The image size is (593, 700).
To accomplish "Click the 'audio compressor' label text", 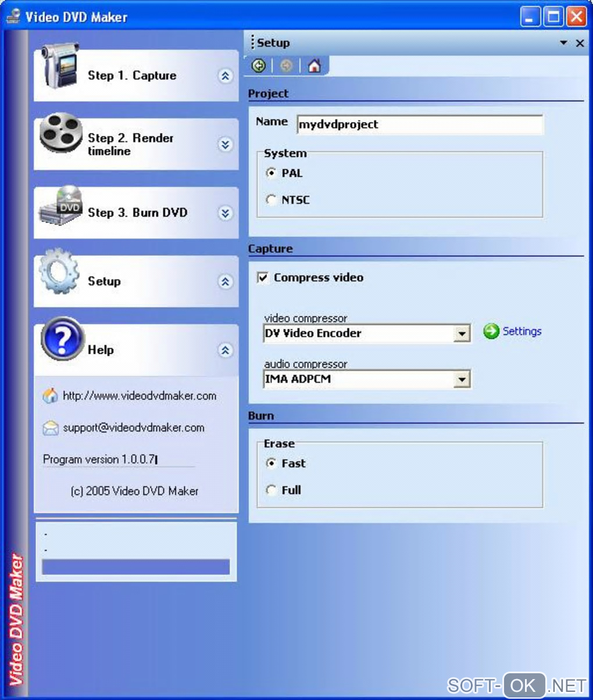I will click(x=306, y=364).
